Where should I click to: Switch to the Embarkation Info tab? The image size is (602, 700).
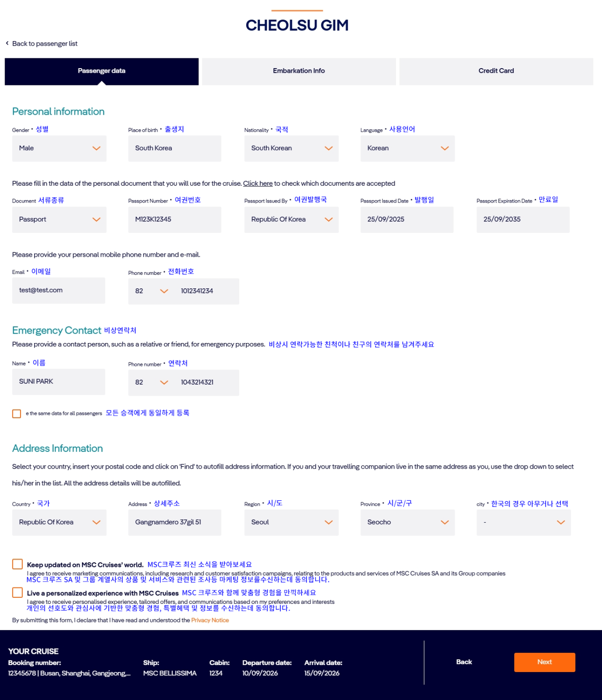click(x=299, y=71)
